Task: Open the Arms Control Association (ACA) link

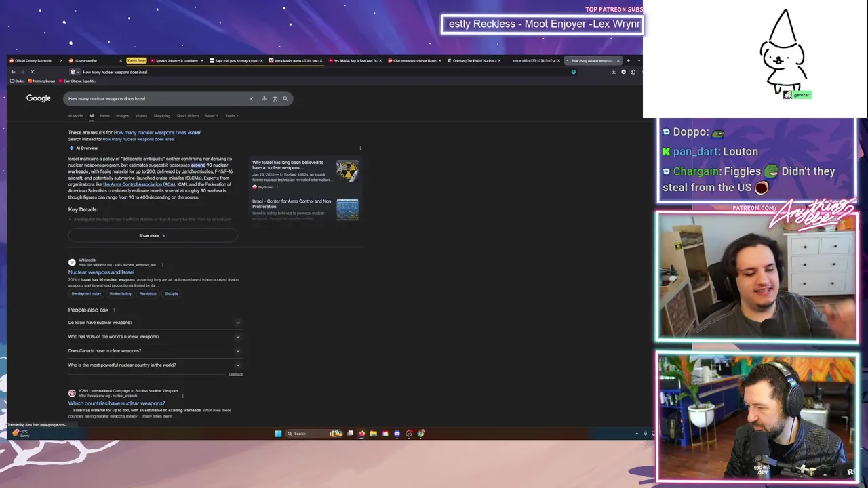Action: click(x=139, y=184)
